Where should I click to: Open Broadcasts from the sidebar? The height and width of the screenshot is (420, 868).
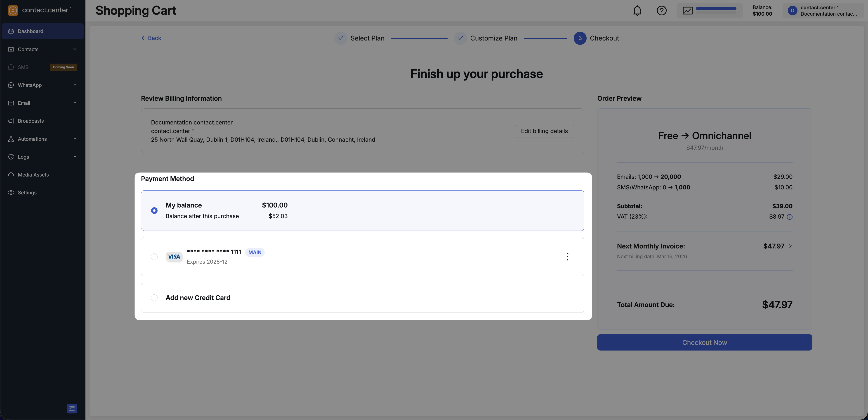(31, 121)
